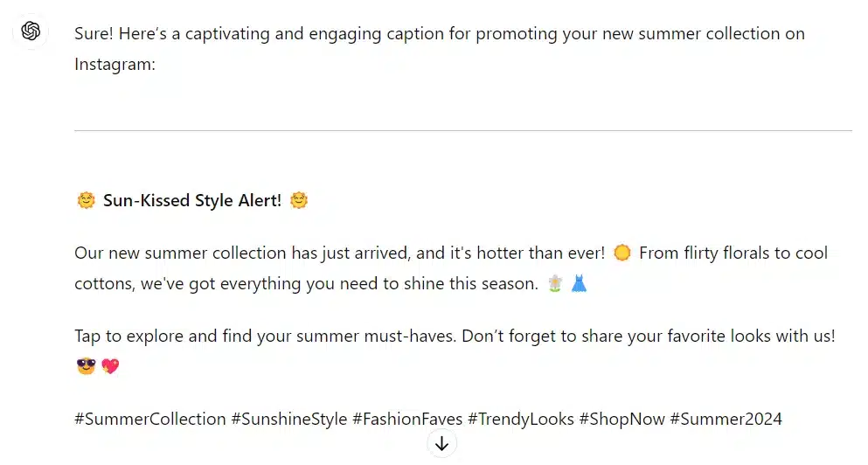Click the #ShopNow hashtag
868x465 pixels.
pyautogui.click(x=622, y=420)
